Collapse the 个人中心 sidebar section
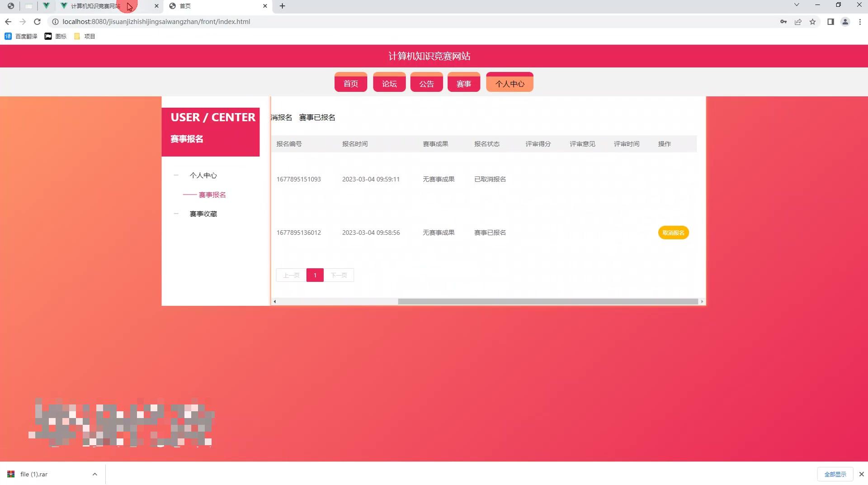The width and height of the screenshot is (868, 485). pos(176,176)
